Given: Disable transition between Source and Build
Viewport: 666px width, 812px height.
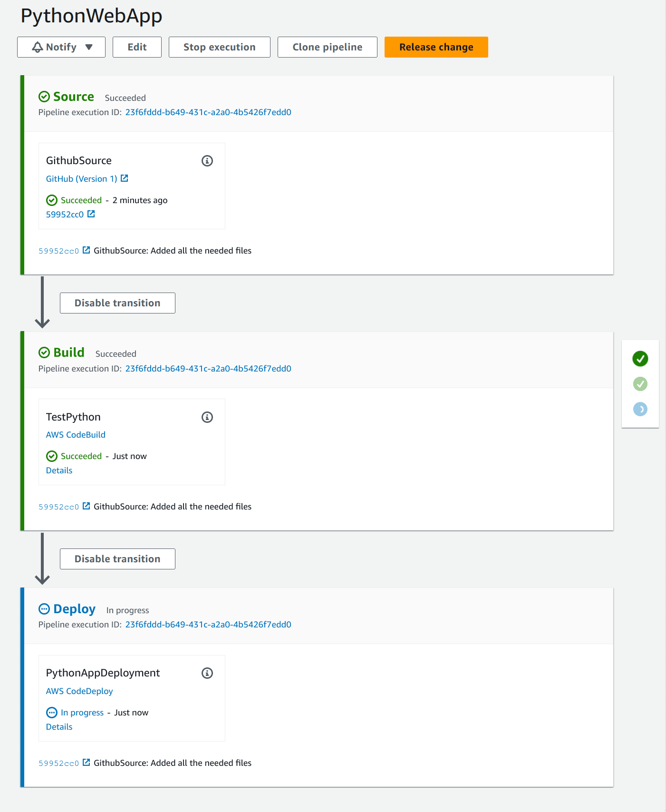Looking at the screenshot, I should (x=117, y=303).
